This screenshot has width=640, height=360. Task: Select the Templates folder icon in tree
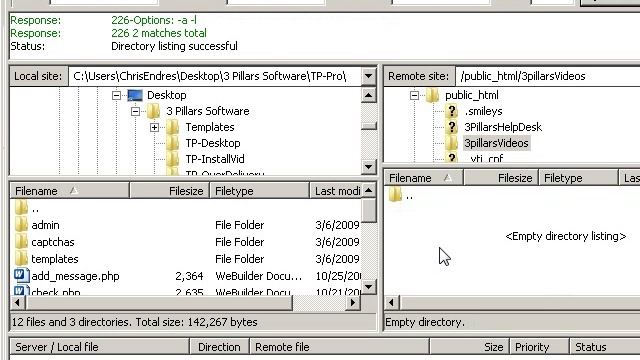(x=173, y=127)
